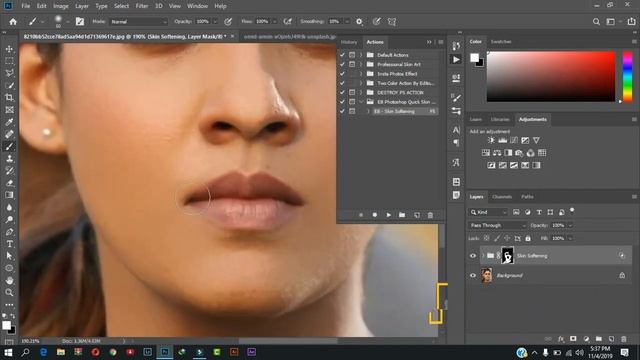Click the Skin Softening layer mask thumbnail
640x360 pixels.
[507, 256]
